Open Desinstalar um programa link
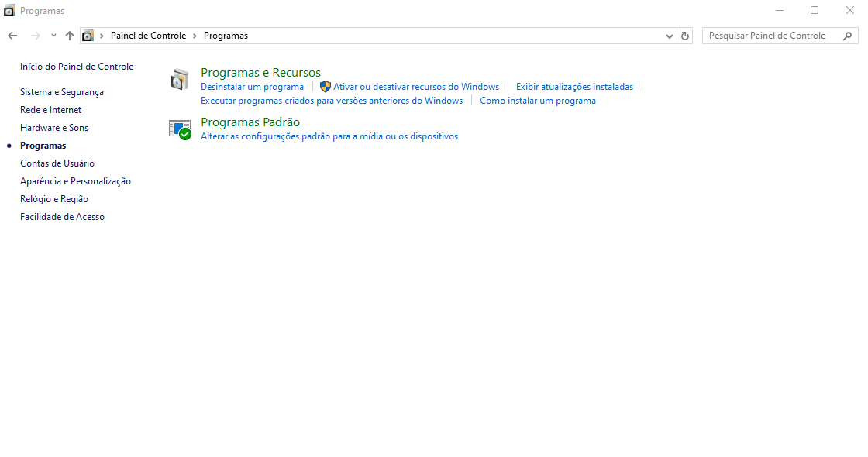The height and width of the screenshot is (457, 868). [x=252, y=87]
